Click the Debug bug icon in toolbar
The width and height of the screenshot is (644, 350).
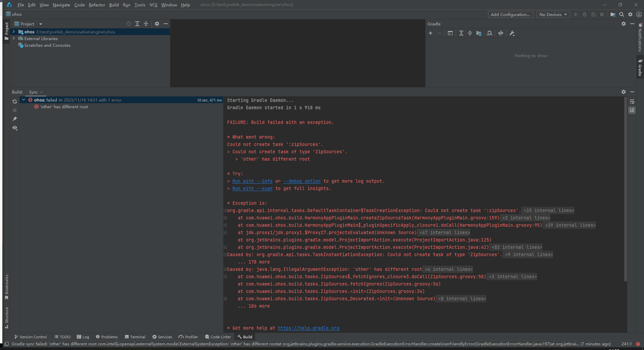pyautogui.click(x=585, y=14)
